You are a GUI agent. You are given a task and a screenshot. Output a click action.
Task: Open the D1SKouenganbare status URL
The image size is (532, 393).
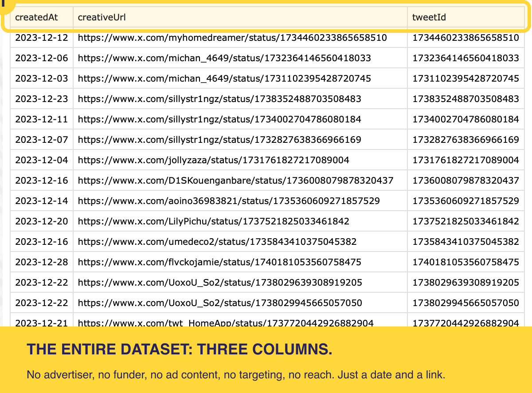[236, 181]
